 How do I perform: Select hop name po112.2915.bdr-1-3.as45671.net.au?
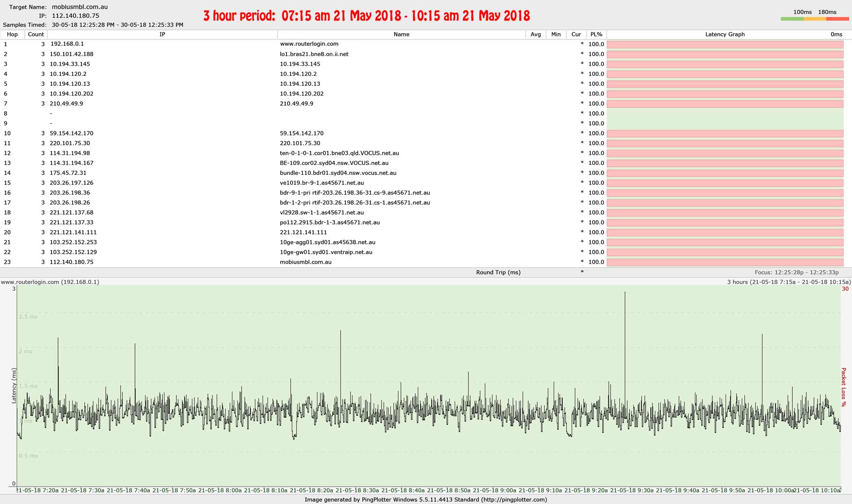click(330, 222)
